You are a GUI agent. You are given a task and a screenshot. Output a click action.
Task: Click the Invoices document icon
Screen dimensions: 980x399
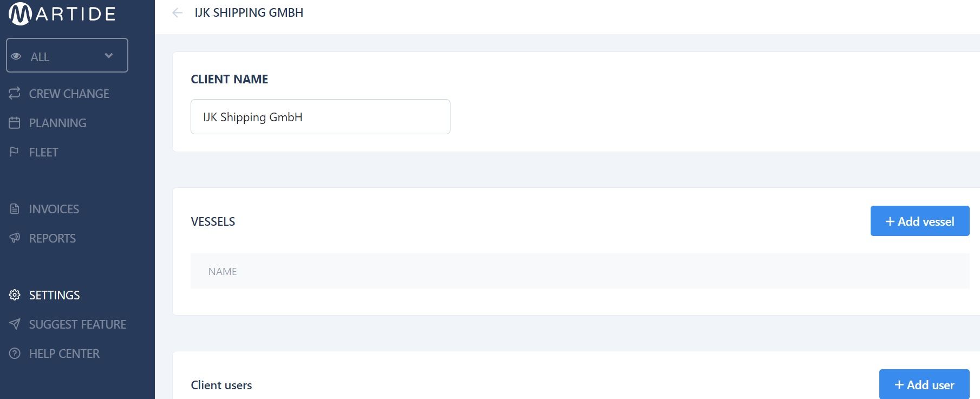(15, 208)
